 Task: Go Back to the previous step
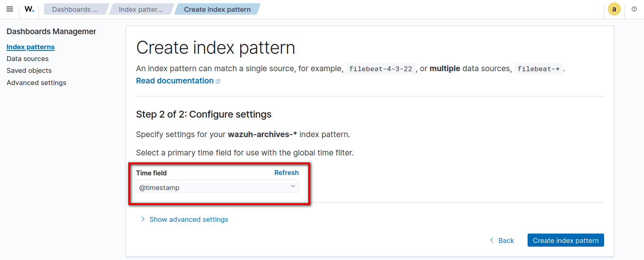point(502,240)
